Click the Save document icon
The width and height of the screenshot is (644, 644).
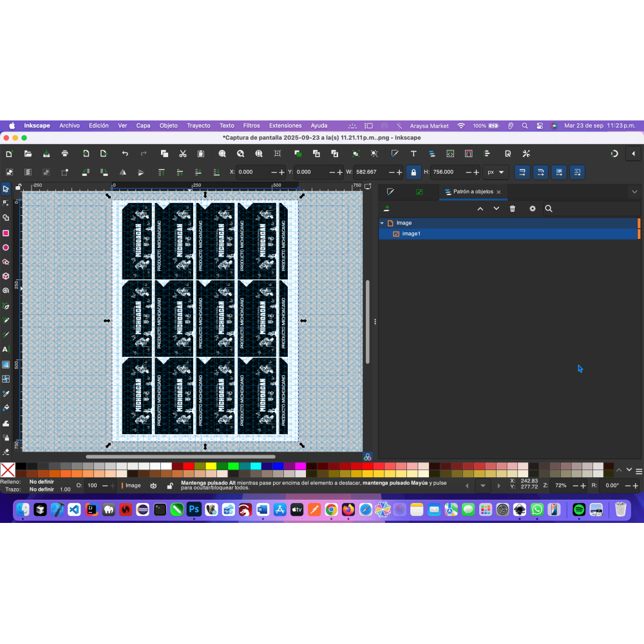coord(46,154)
